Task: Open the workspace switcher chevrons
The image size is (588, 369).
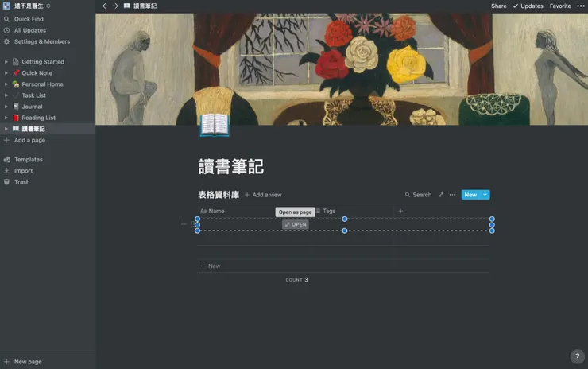Action: point(48,6)
